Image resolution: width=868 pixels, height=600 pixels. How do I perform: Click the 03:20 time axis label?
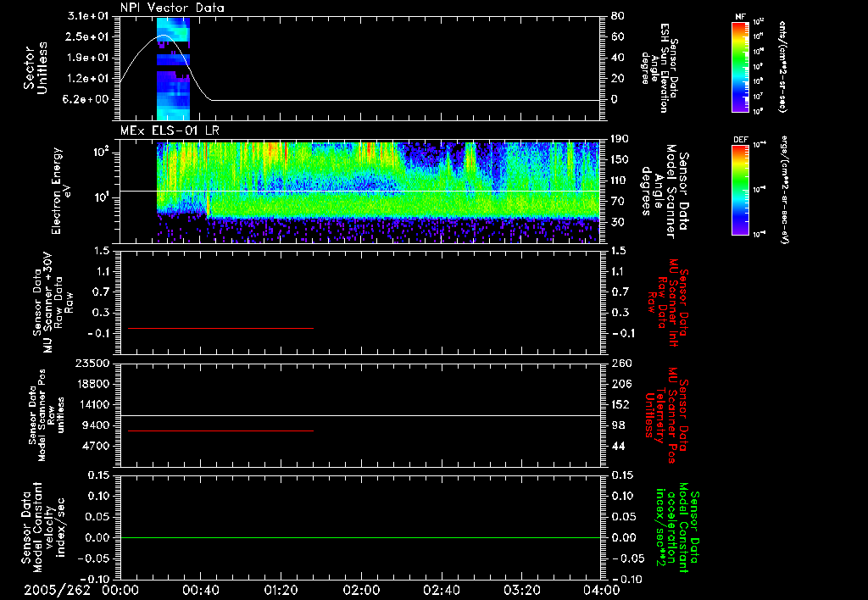pyautogui.click(x=522, y=590)
